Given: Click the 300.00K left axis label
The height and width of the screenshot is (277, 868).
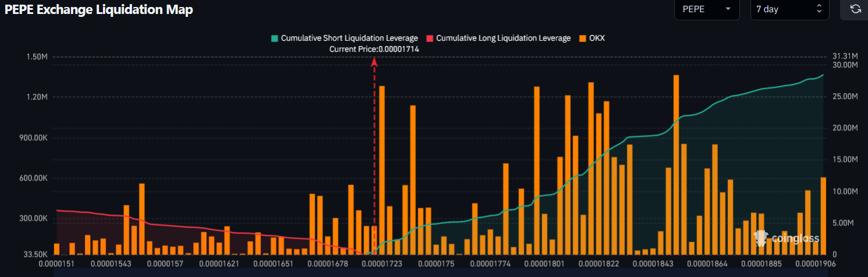Looking at the screenshot, I should click(33, 219).
